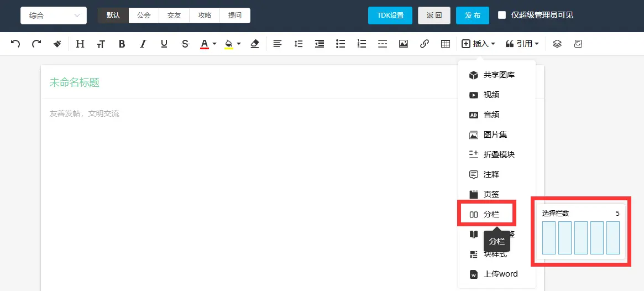The height and width of the screenshot is (291, 644).
Task: Click the undo arrow icon
Action: coord(15,44)
